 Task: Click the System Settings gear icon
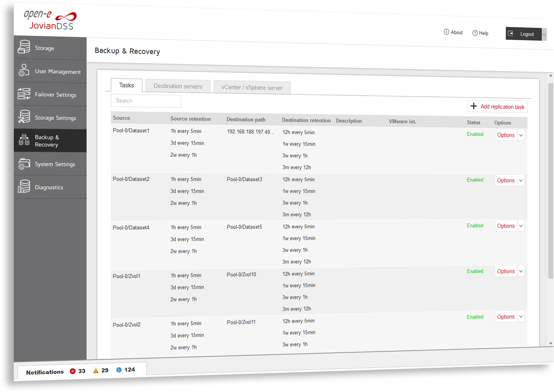[x=24, y=164]
